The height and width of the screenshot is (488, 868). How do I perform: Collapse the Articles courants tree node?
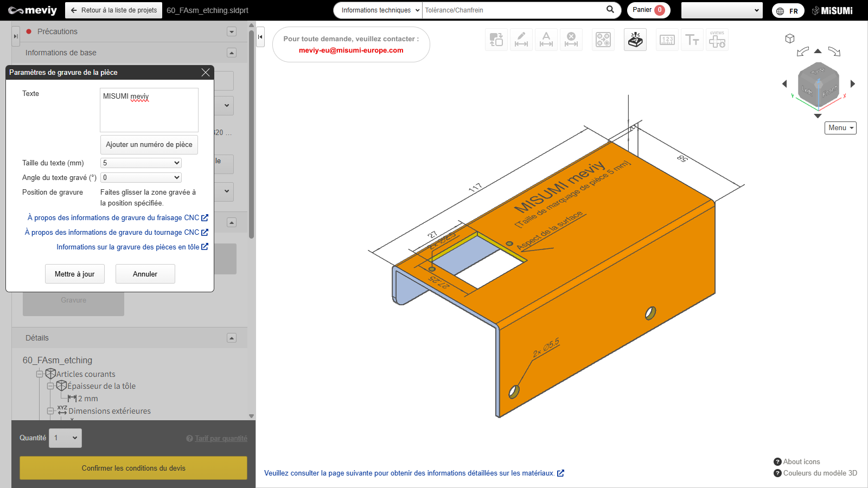(40, 374)
